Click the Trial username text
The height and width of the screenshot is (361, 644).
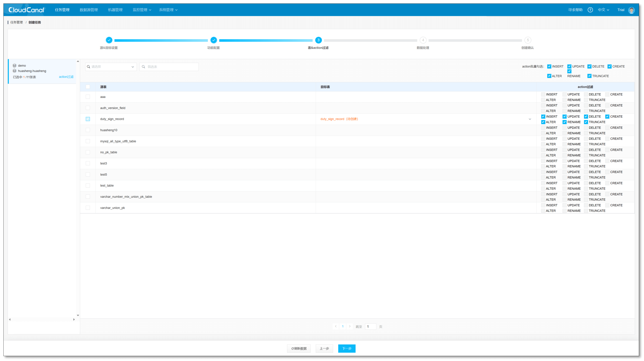pyautogui.click(x=621, y=10)
